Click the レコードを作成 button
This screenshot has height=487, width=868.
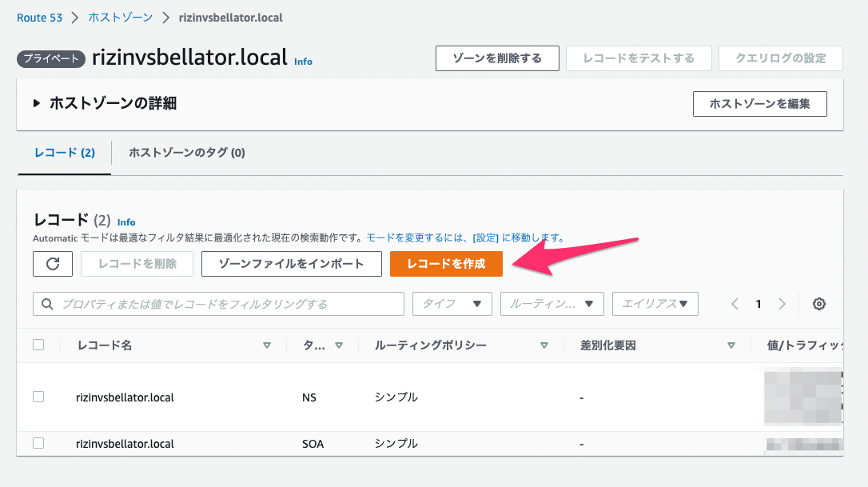pos(446,264)
